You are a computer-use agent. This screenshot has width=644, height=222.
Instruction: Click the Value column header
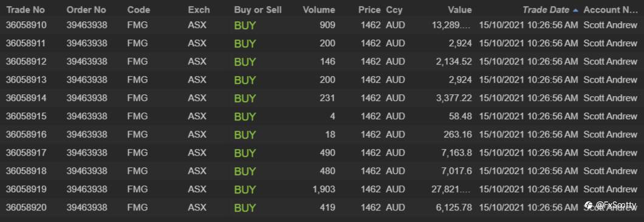(x=459, y=10)
